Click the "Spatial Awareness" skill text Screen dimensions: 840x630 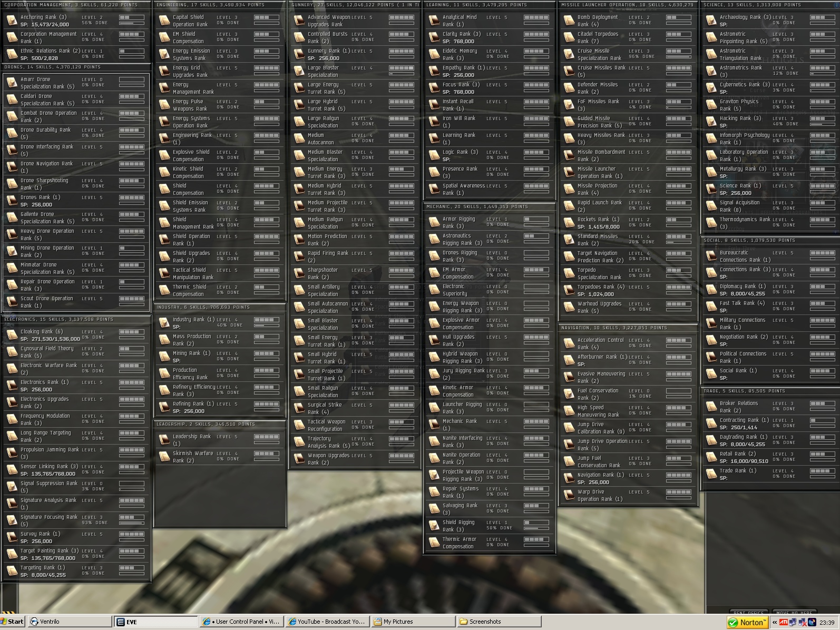(464, 186)
